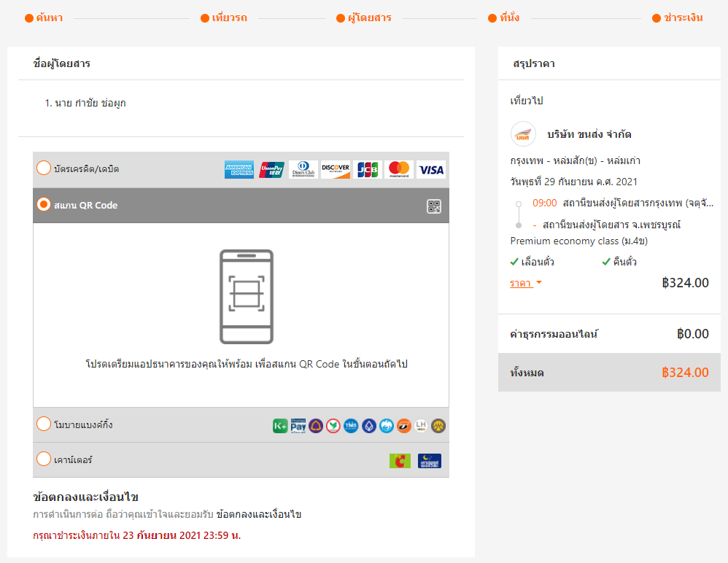This screenshot has width=728, height=563.
Task: Click the phone scan illustration
Action: coord(247,297)
